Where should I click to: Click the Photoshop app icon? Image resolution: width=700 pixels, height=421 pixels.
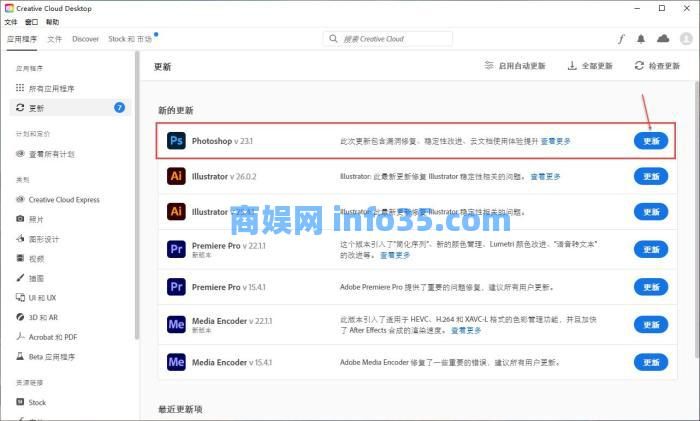[x=176, y=141]
